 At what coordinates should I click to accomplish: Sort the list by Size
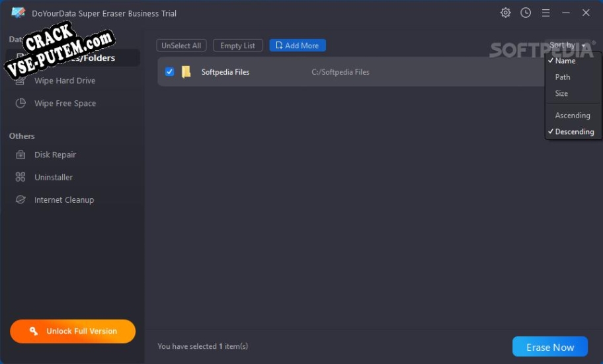point(561,94)
